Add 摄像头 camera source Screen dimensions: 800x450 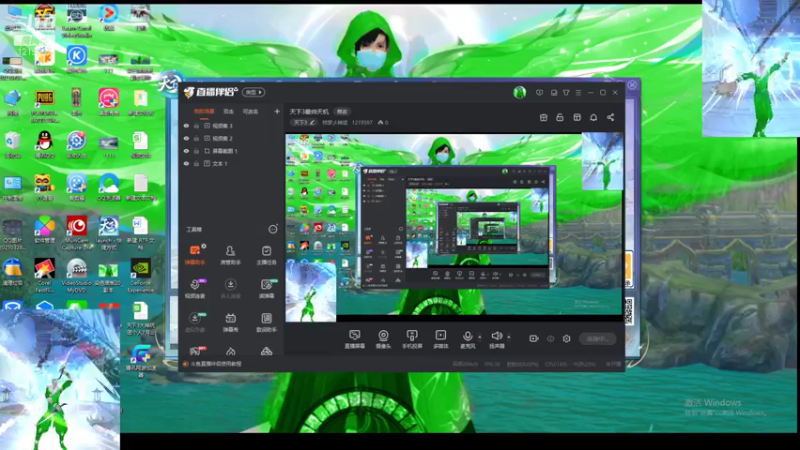pyautogui.click(x=383, y=339)
